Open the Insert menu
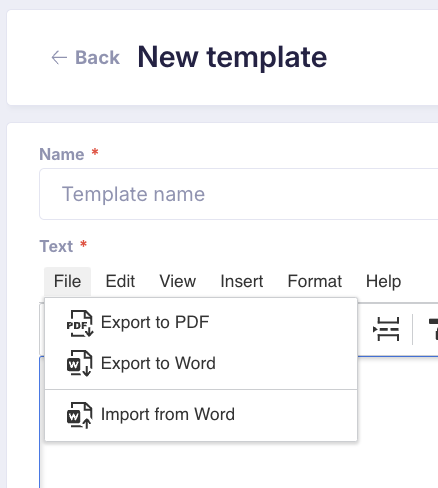 242,281
